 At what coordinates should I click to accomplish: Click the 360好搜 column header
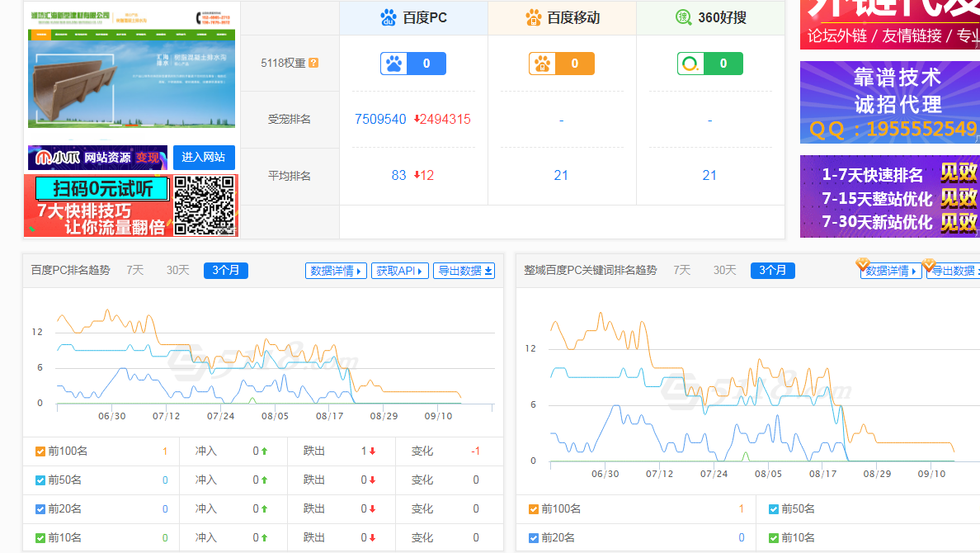pos(710,17)
